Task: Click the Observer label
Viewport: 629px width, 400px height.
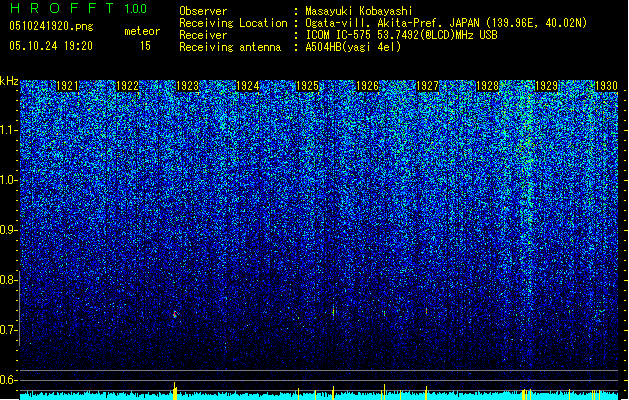Action: 203,11
